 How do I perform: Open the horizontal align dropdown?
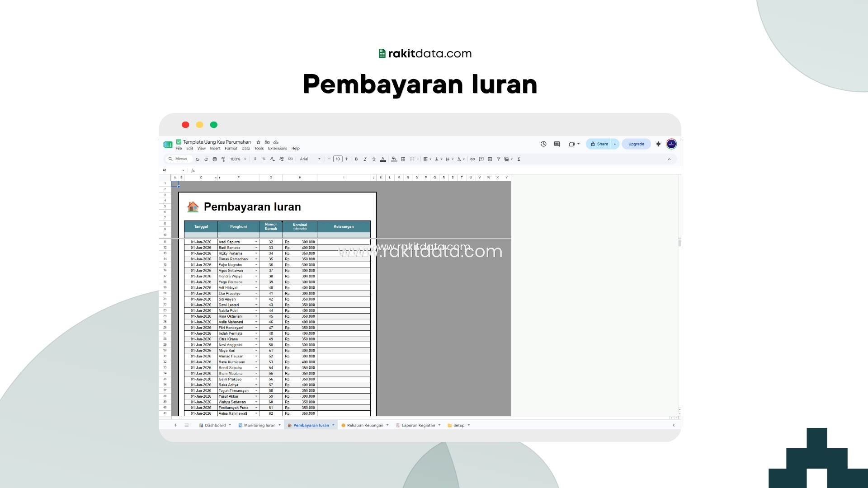(427, 159)
